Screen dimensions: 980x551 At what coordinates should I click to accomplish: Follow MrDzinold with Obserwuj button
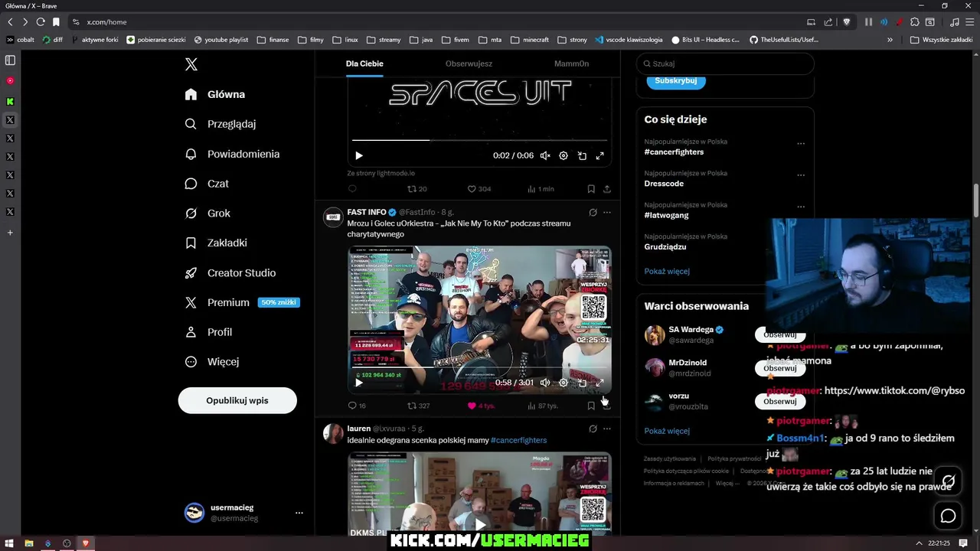(780, 368)
